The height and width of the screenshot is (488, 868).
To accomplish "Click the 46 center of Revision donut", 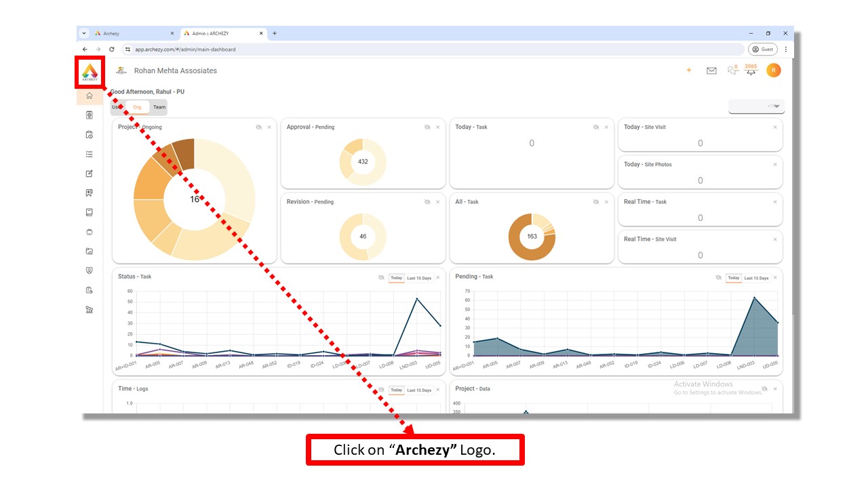I will point(363,237).
